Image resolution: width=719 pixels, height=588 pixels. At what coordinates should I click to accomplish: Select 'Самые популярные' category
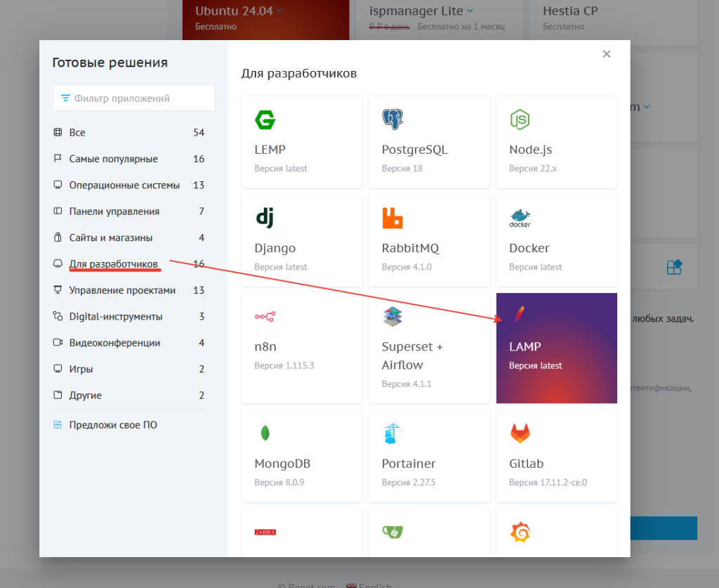(113, 159)
